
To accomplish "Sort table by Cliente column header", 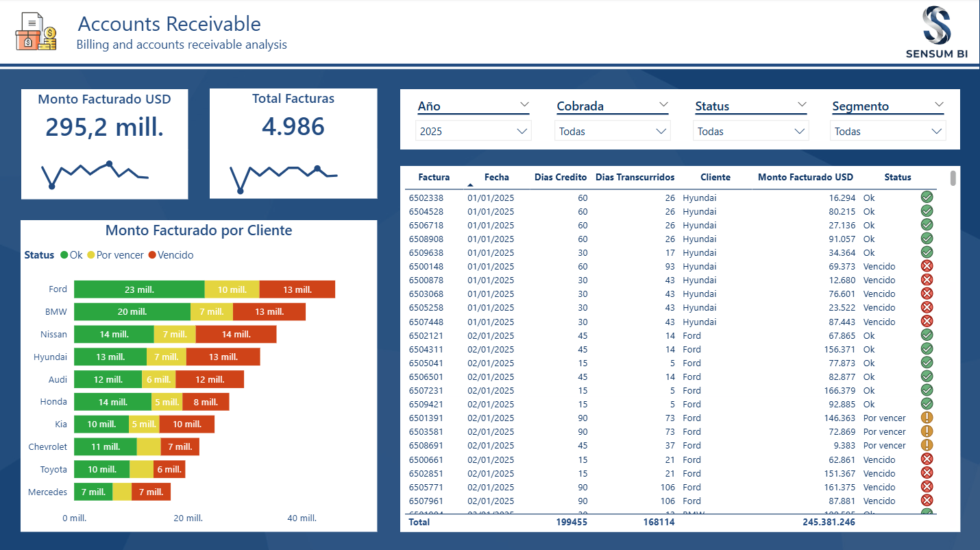I will 715,177.
